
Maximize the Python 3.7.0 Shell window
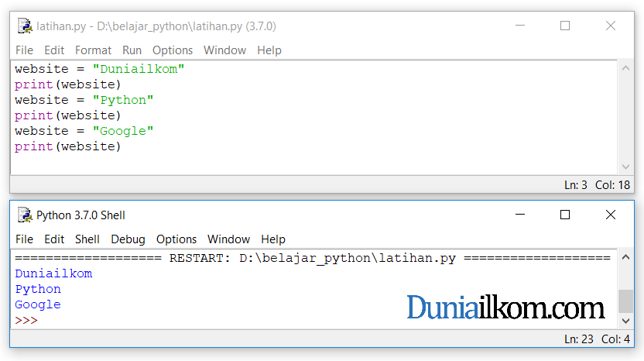[565, 215]
